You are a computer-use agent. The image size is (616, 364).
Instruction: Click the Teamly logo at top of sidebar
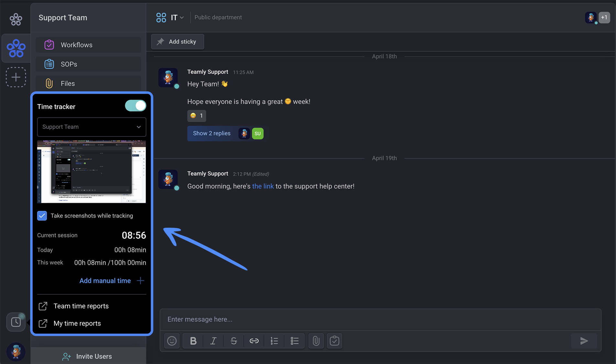point(16,19)
